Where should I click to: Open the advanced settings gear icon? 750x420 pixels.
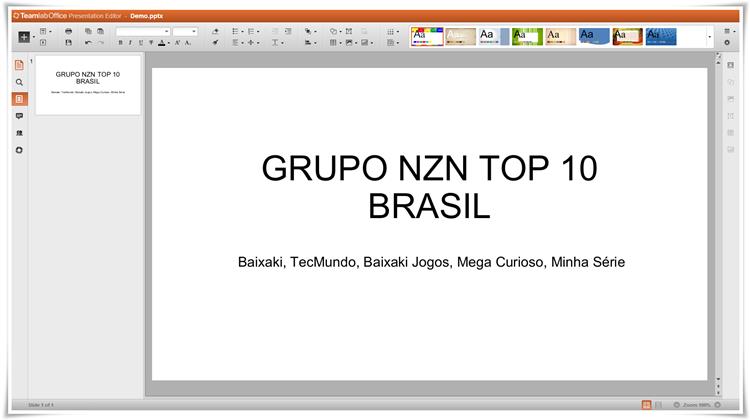[727, 43]
